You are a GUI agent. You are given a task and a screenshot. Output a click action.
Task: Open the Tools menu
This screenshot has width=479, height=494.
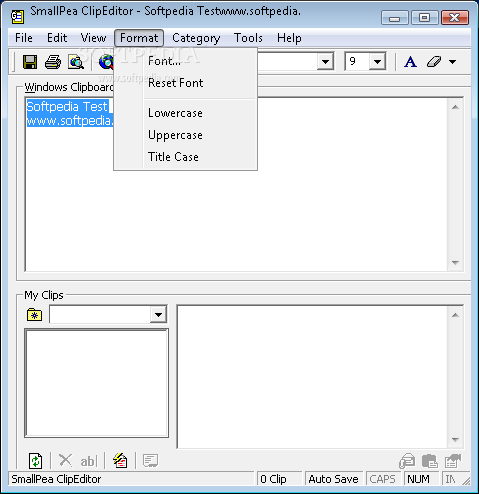pyautogui.click(x=248, y=38)
